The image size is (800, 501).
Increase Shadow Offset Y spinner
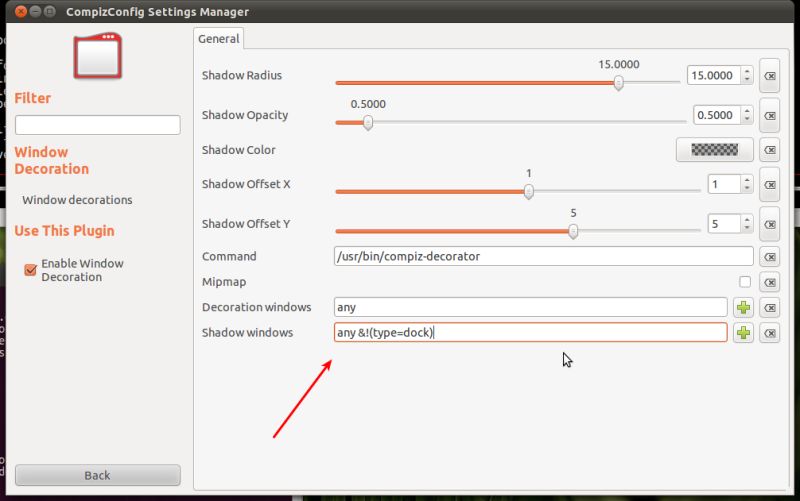click(747, 220)
